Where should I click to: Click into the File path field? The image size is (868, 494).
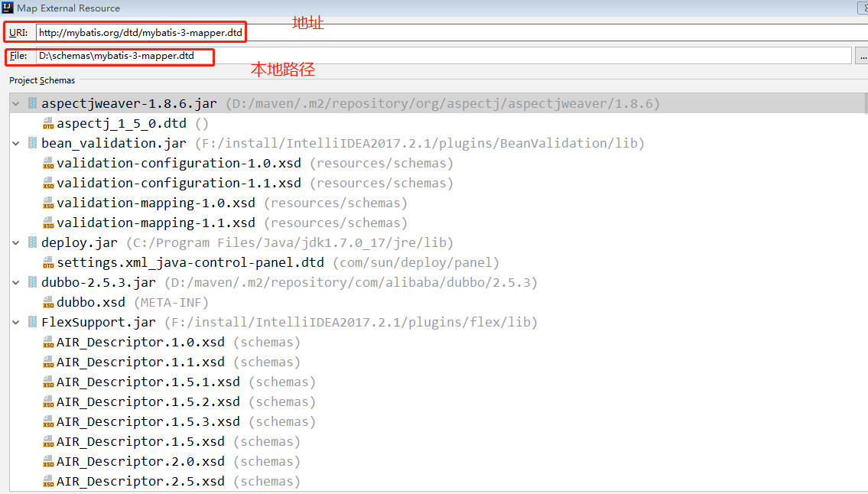pyautogui.click(x=444, y=55)
